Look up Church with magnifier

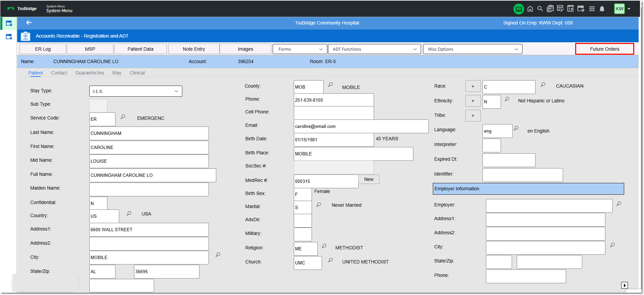click(330, 260)
